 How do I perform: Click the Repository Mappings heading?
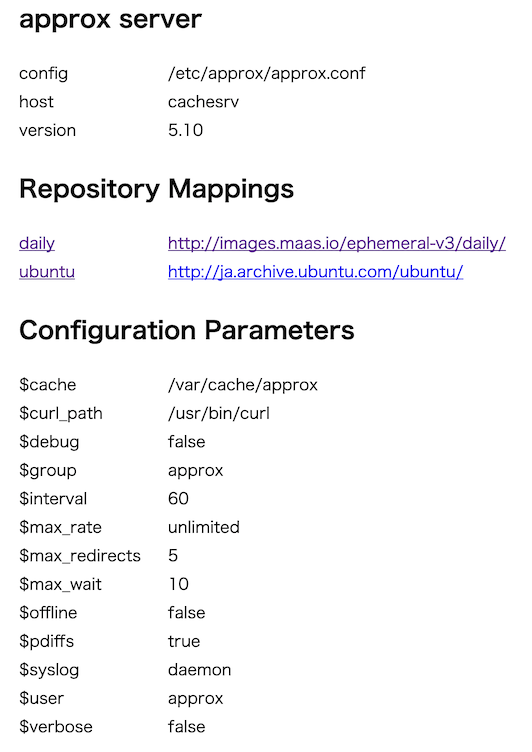point(156,189)
